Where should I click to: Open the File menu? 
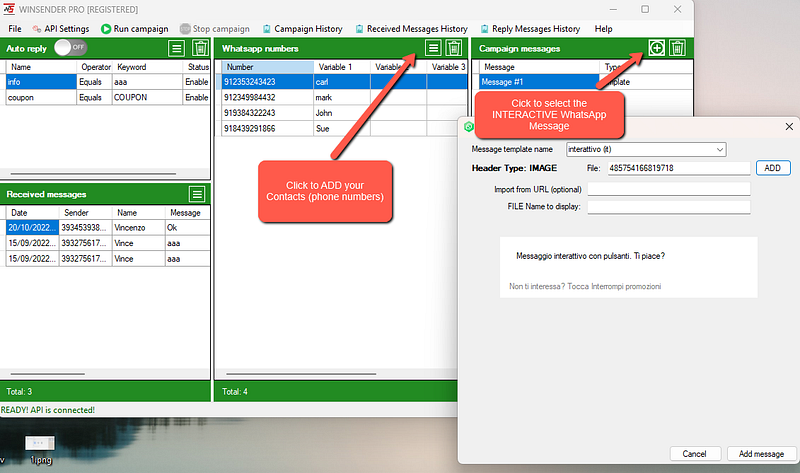pos(15,29)
